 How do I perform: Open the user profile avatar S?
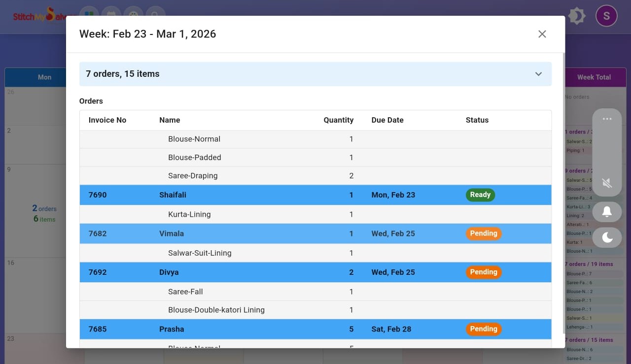pos(606,16)
